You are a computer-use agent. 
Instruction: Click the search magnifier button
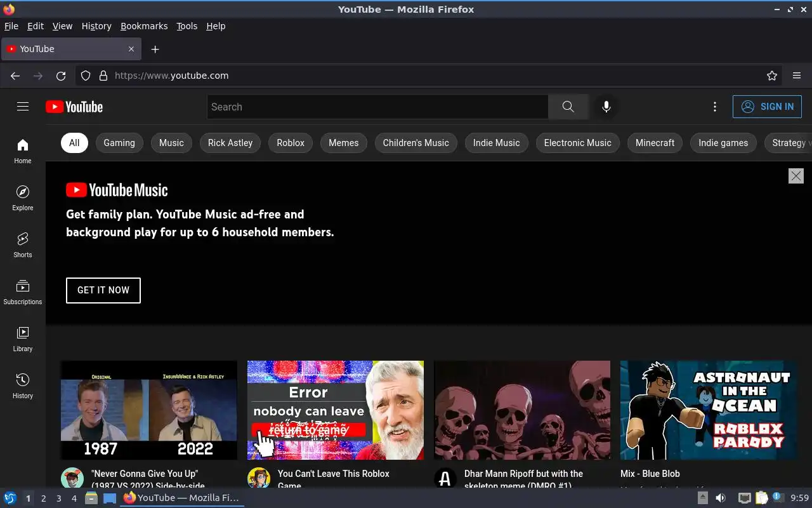pos(568,107)
